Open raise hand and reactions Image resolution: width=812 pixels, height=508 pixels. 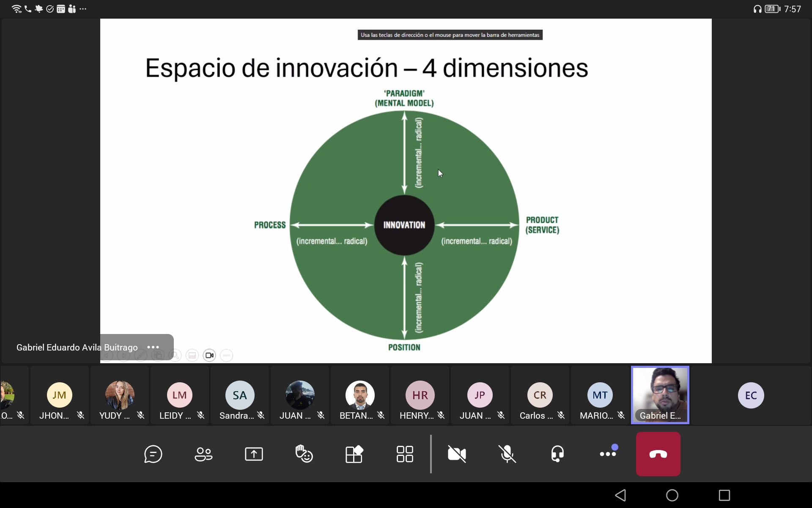point(304,454)
